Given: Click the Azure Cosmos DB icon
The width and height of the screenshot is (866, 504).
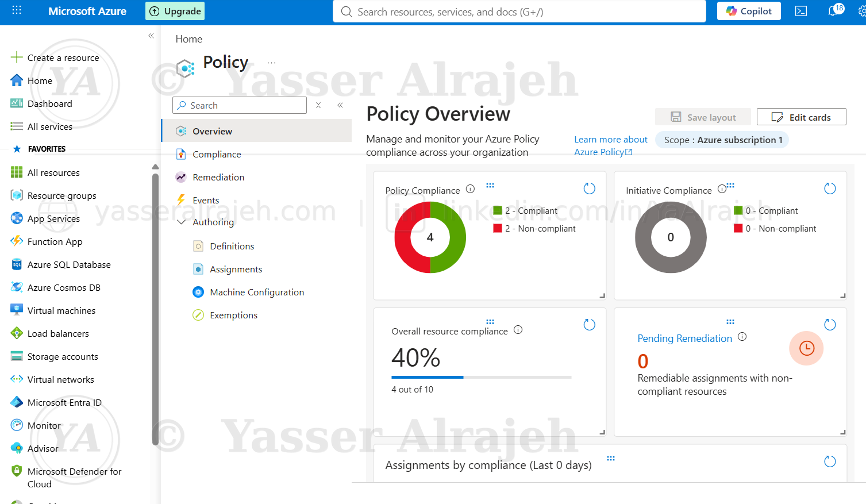Looking at the screenshot, I should coord(17,287).
